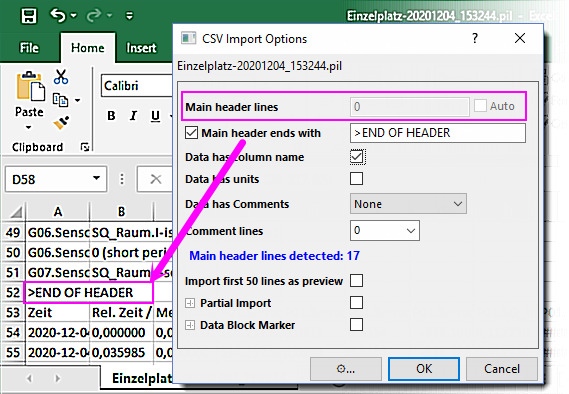Click the three-dot formula bar resize handle
Image resolution: width=569 pixels, height=394 pixels.
click(122, 179)
